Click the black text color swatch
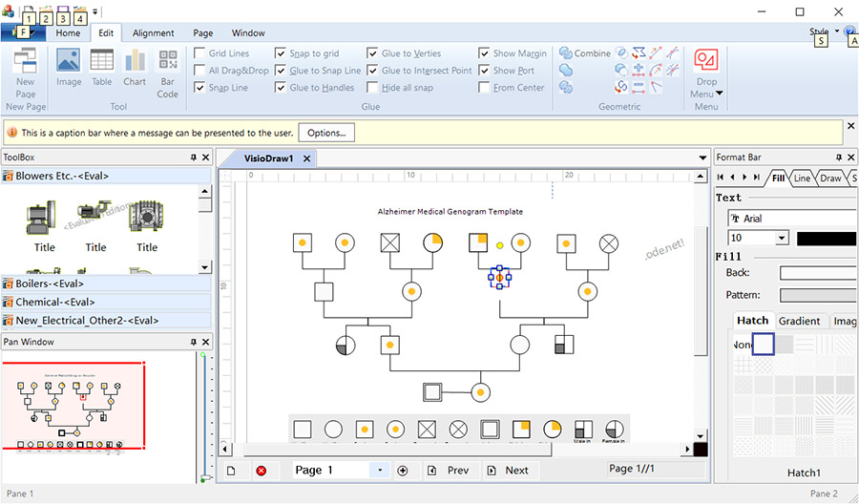The width and height of the screenshot is (859, 504). pos(827,239)
